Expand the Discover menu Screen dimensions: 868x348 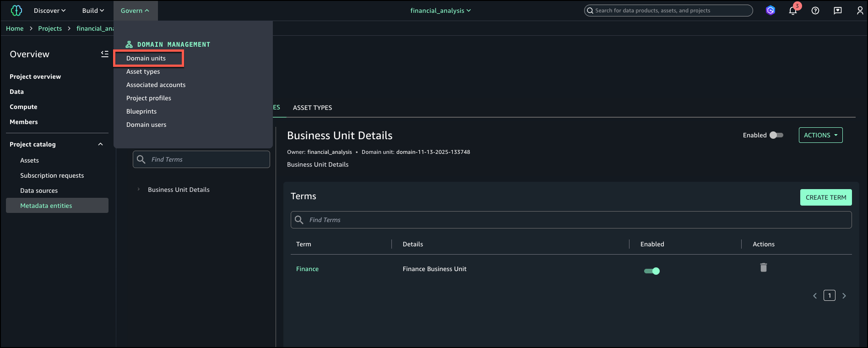pyautogui.click(x=49, y=11)
